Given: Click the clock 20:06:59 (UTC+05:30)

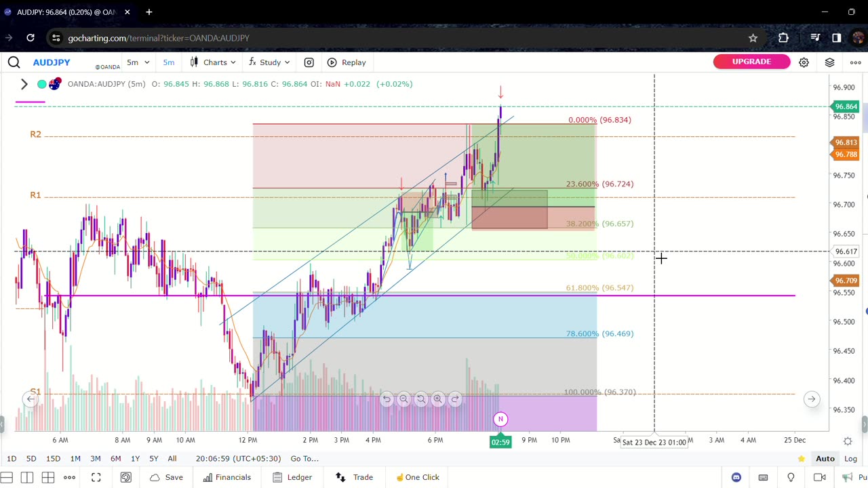Looking at the screenshot, I should 238,459.
